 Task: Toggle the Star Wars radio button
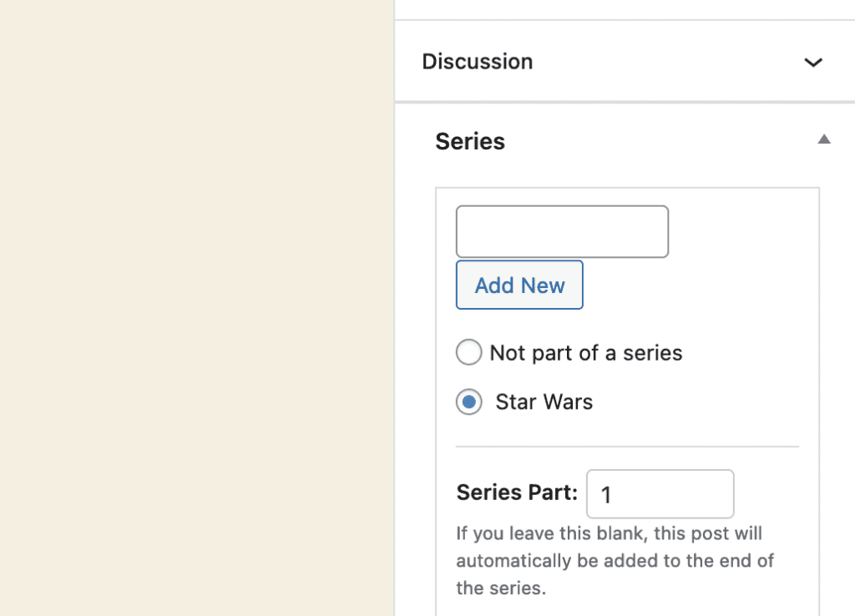(468, 401)
